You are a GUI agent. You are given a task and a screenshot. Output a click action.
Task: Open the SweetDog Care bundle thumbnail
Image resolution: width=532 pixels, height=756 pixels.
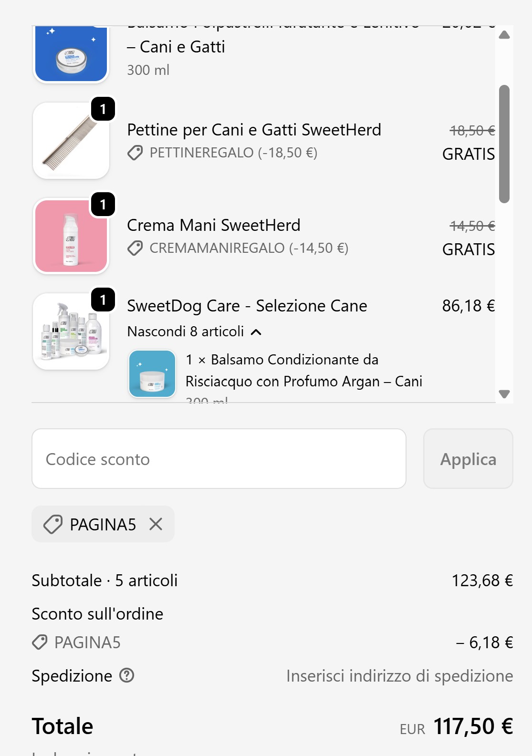[x=71, y=331]
